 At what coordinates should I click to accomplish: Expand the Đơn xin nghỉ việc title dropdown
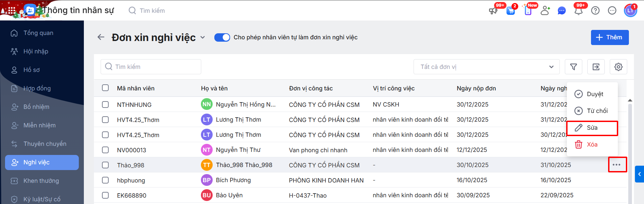click(x=203, y=37)
